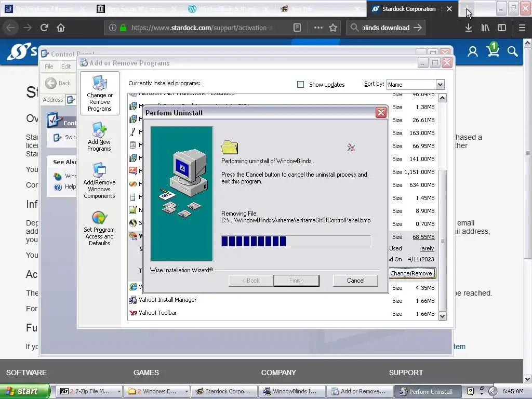Reload the Stardock page in Firefox

(44, 28)
